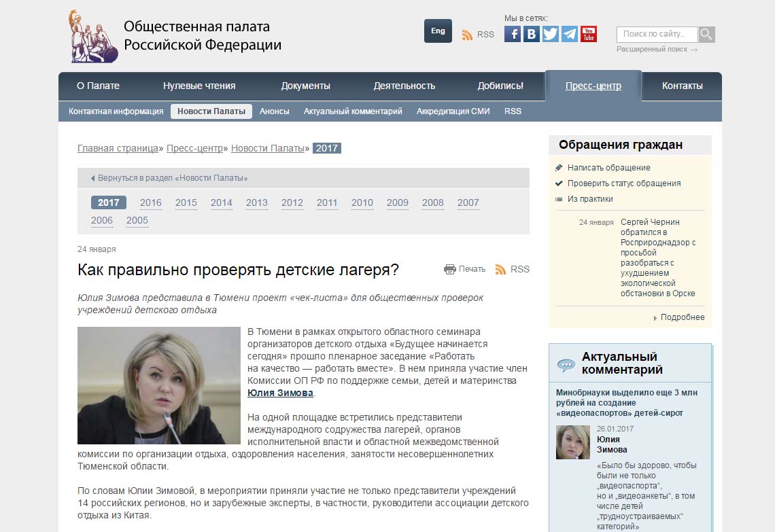Screen dimensions: 775x532
Task: Select year 2005 in archive list
Action: [137, 220]
